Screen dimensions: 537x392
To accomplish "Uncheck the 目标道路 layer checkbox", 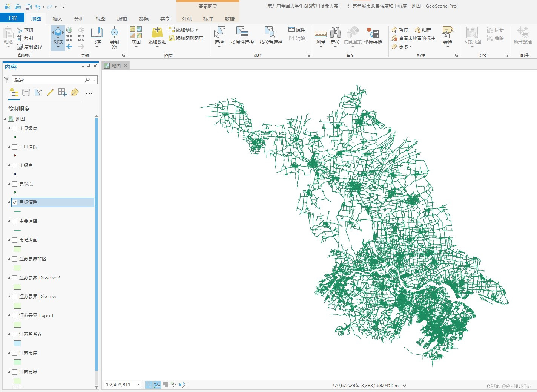I will point(15,202).
